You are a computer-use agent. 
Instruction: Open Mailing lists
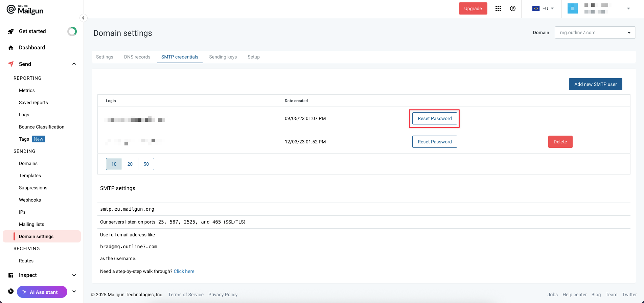31,224
